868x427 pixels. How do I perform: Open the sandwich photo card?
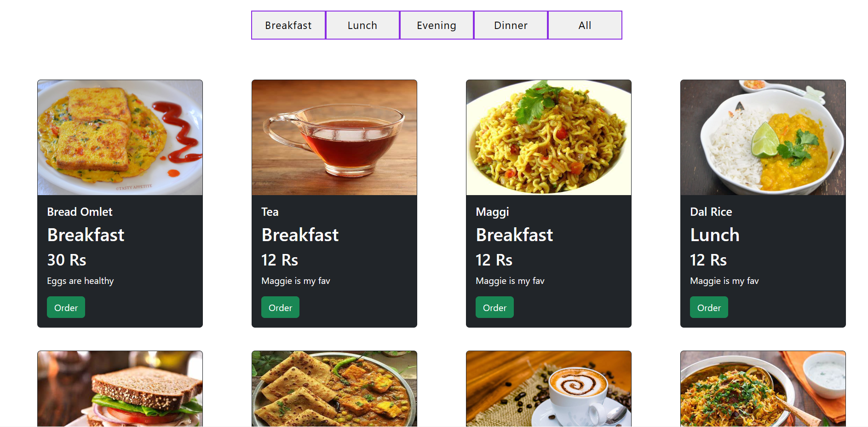coord(120,389)
